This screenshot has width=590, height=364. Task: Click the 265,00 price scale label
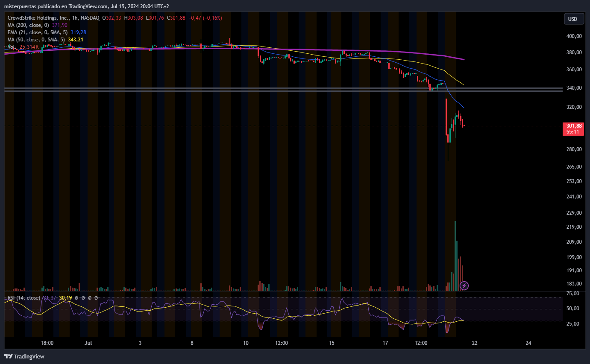point(575,167)
